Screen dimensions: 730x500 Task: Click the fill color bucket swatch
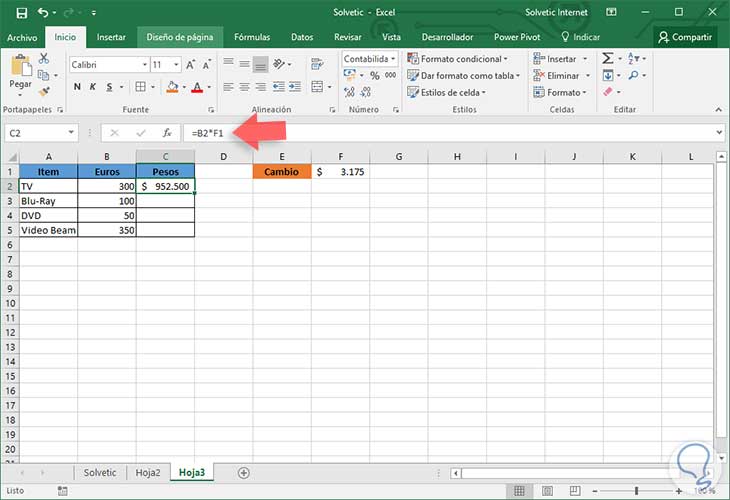point(172,87)
